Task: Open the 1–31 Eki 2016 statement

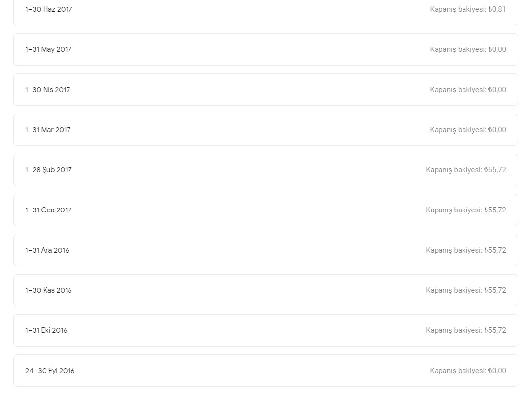Action: click(266, 330)
